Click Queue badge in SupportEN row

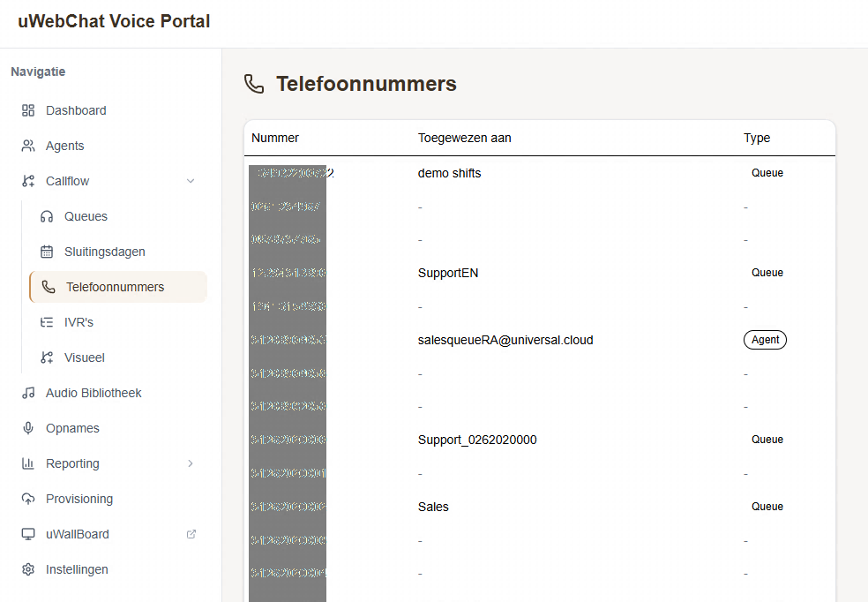[767, 273]
